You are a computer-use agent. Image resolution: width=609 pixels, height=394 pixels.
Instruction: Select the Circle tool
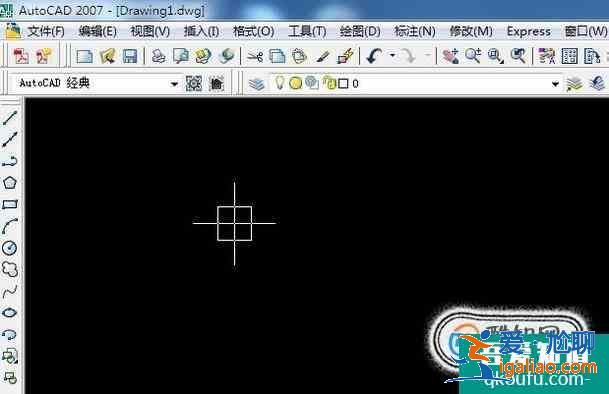pyautogui.click(x=10, y=248)
